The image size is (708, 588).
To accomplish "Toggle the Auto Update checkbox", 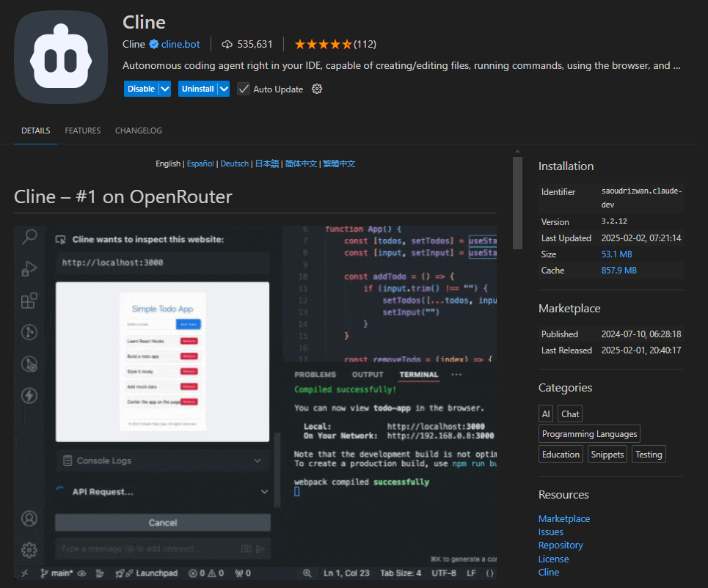I will [244, 89].
